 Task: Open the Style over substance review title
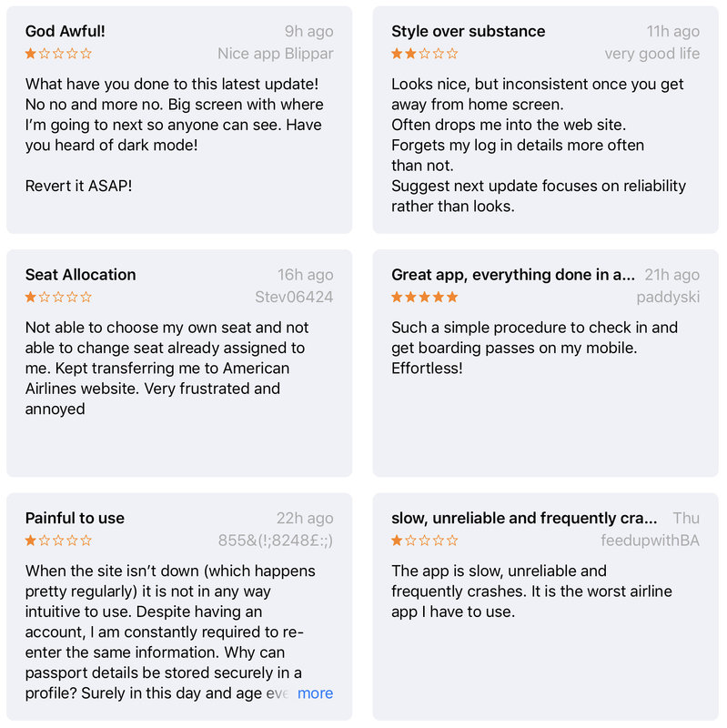468,31
